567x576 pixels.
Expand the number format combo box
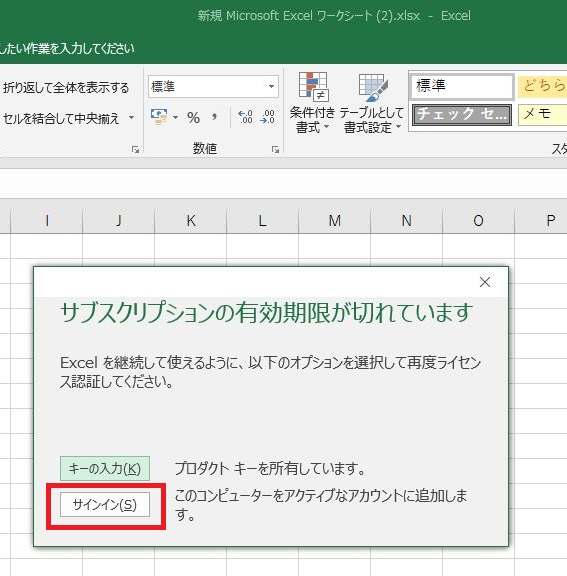click(x=271, y=87)
